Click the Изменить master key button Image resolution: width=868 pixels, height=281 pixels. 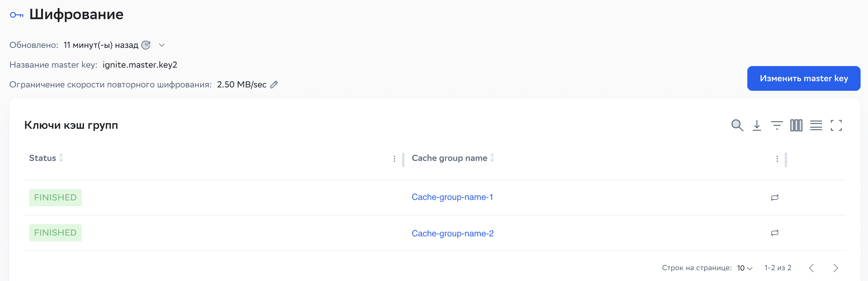803,78
